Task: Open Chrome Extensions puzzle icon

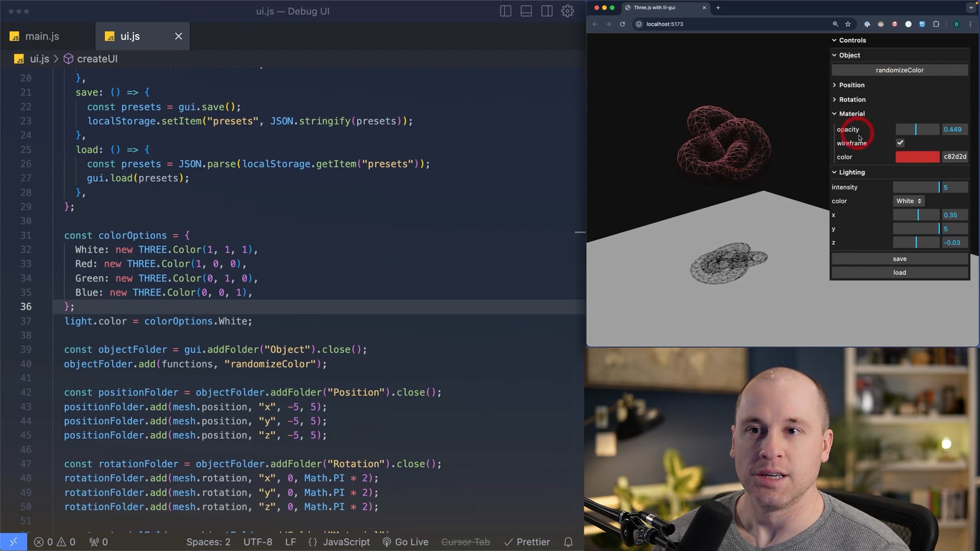Action: [936, 24]
